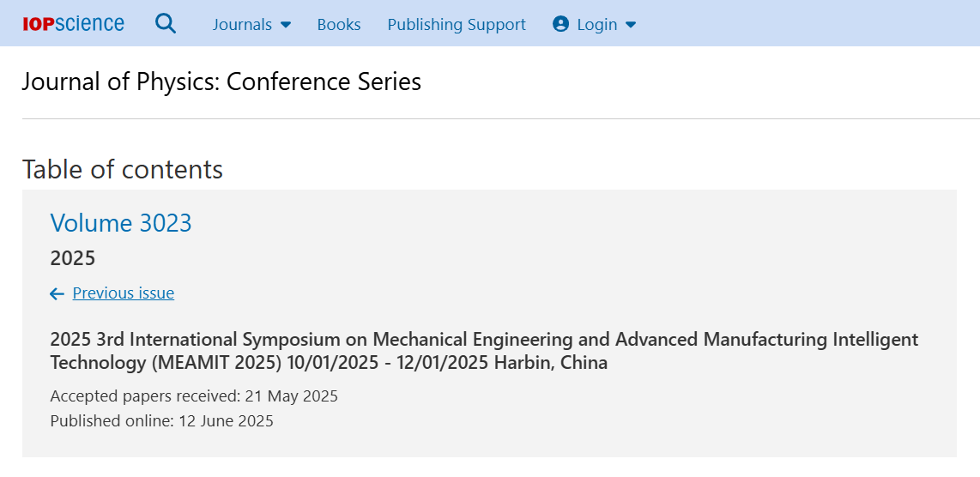The width and height of the screenshot is (980, 477).
Task: Click the Accepted papers received date line
Action: (194, 396)
